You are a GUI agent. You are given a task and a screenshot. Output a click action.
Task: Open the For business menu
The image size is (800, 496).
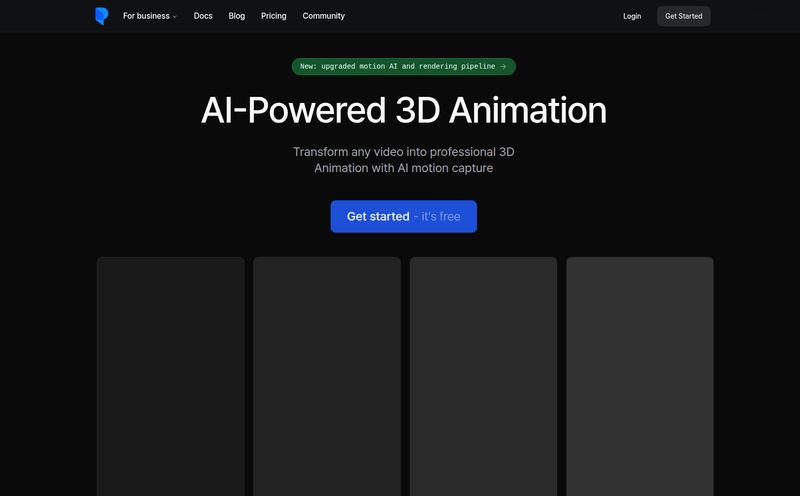point(146,16)
